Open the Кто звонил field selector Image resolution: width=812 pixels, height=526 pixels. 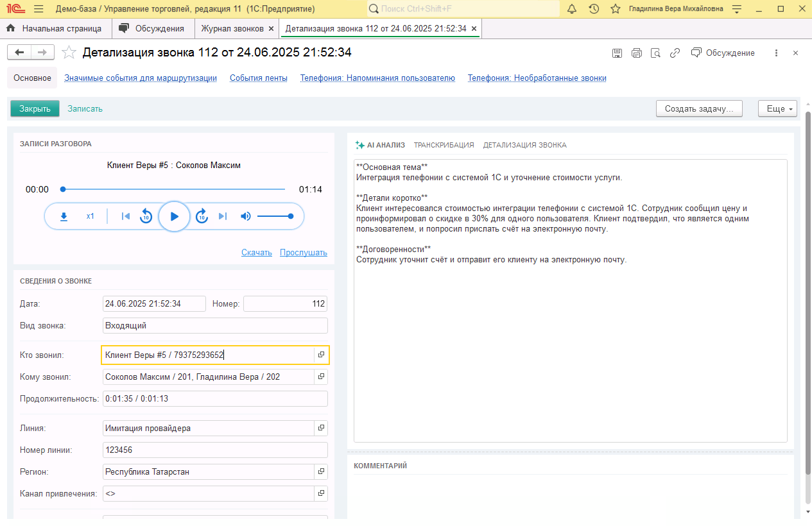click(x=321, y=355)
